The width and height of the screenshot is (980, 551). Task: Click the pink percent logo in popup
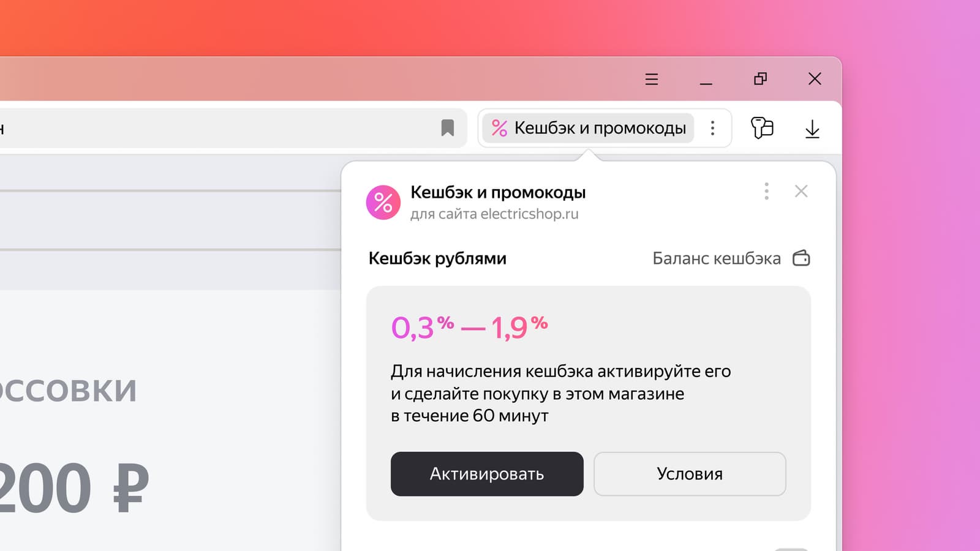click(383, 202)
